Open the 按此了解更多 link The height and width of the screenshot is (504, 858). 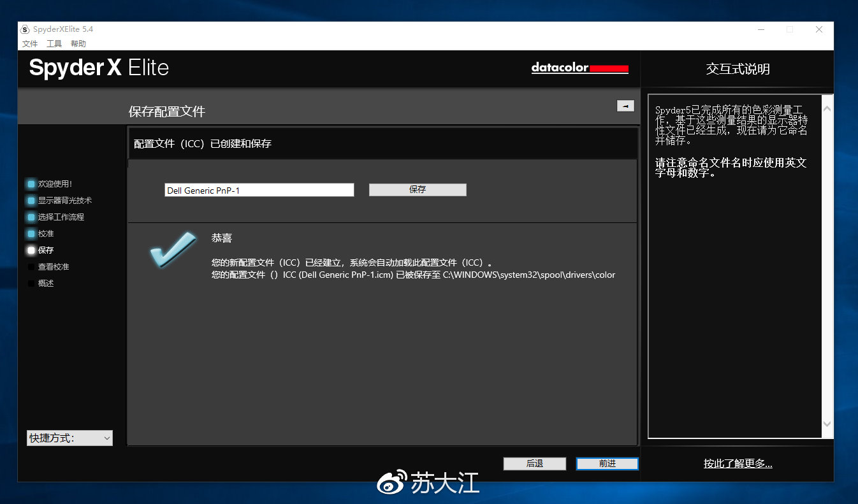click(738, 464)
